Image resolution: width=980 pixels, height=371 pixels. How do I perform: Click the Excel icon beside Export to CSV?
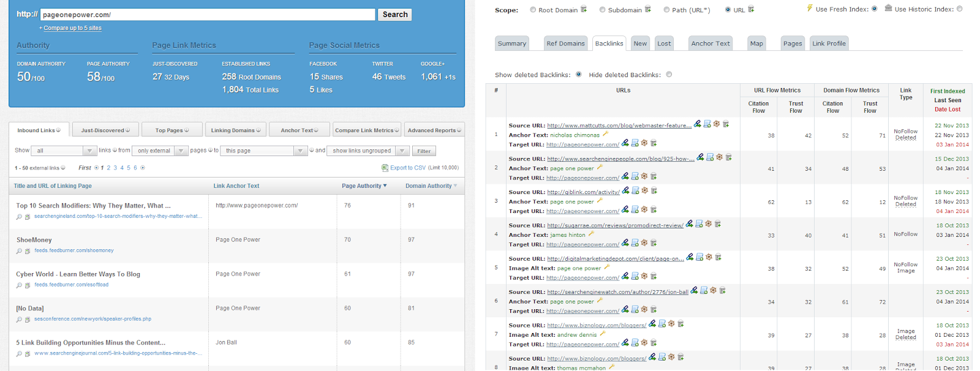(385, 168)
